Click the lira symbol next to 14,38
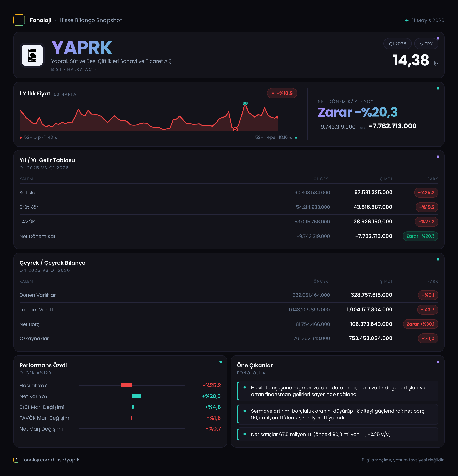Screen dimensions: 458x476 coord(436,63)
